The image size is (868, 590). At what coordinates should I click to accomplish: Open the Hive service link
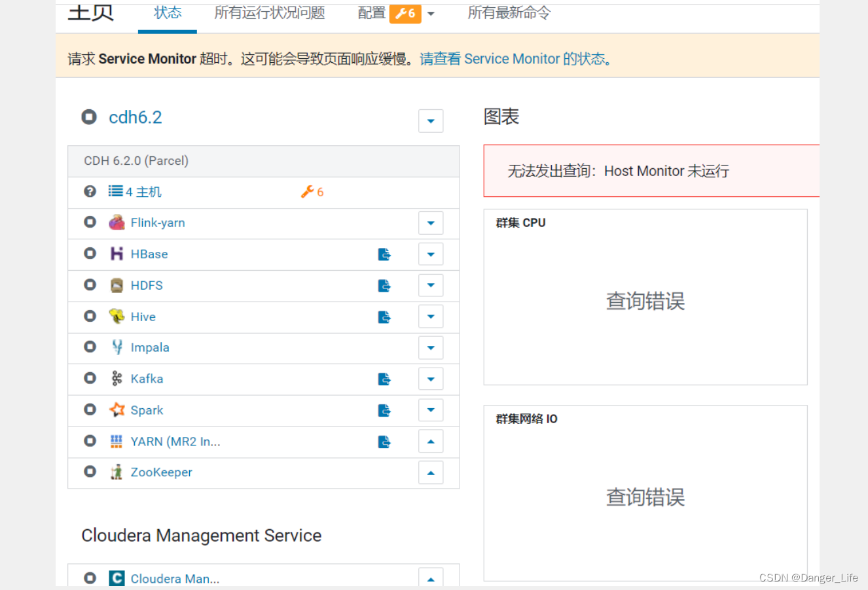pos(143,317)
